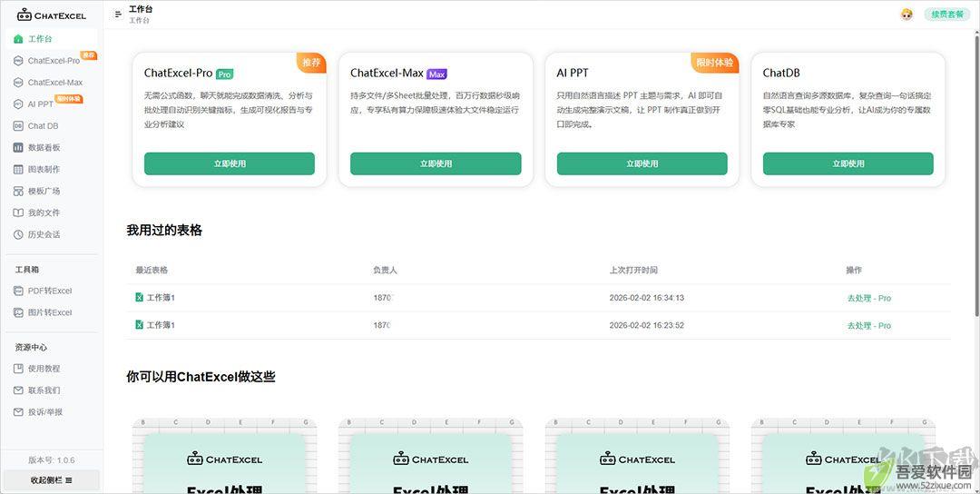Click 立即使用 on the ChatDB card
Image resolution: width=980 pixels, height=494 pixels.
[848, 163]
